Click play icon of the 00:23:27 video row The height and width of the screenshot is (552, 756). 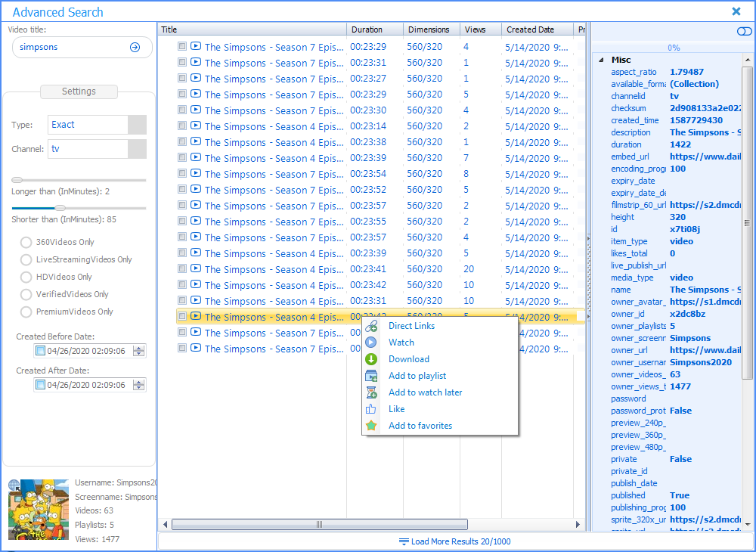point(195,78)
